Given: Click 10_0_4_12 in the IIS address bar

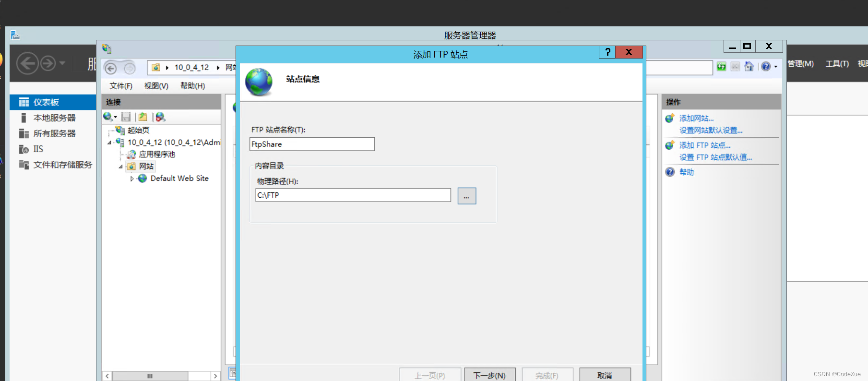Looking at the screenshot, I should point(191,68).
